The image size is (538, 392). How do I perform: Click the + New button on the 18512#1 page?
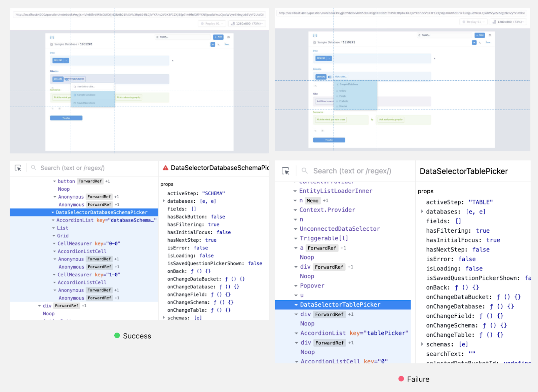coord(218,37)
